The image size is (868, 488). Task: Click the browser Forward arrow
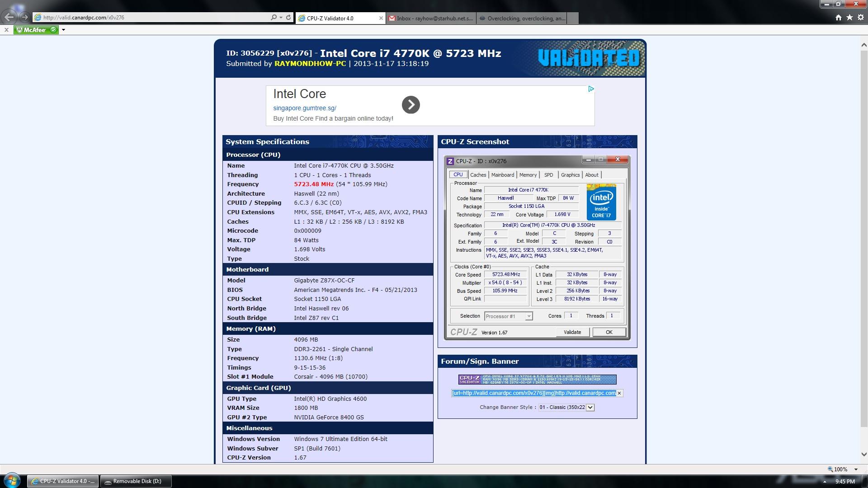(x=25, y=18)
